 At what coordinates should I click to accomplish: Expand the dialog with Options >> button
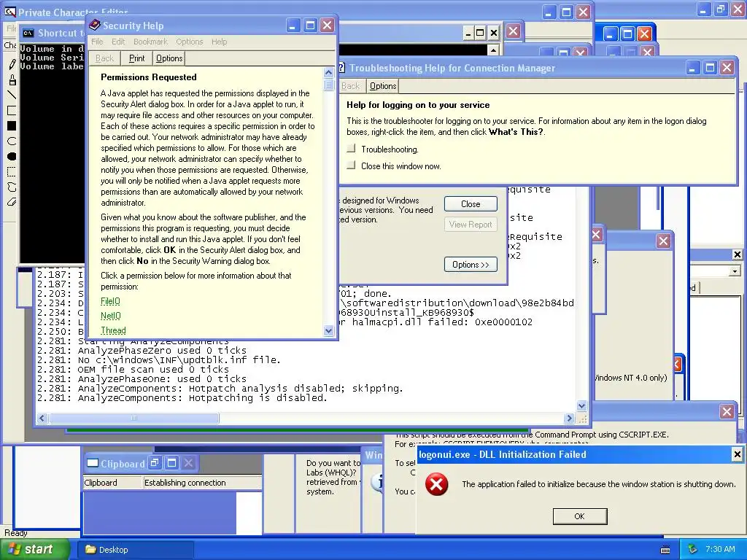point(471,264)
